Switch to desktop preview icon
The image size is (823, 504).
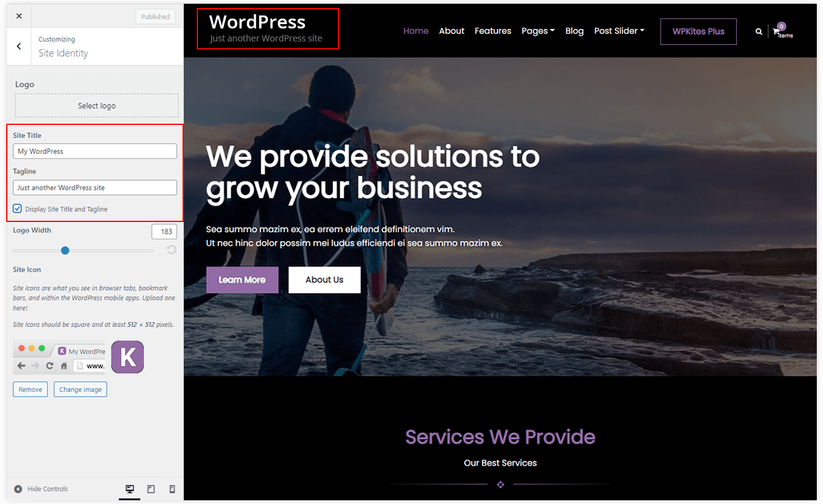click(130, 489)
